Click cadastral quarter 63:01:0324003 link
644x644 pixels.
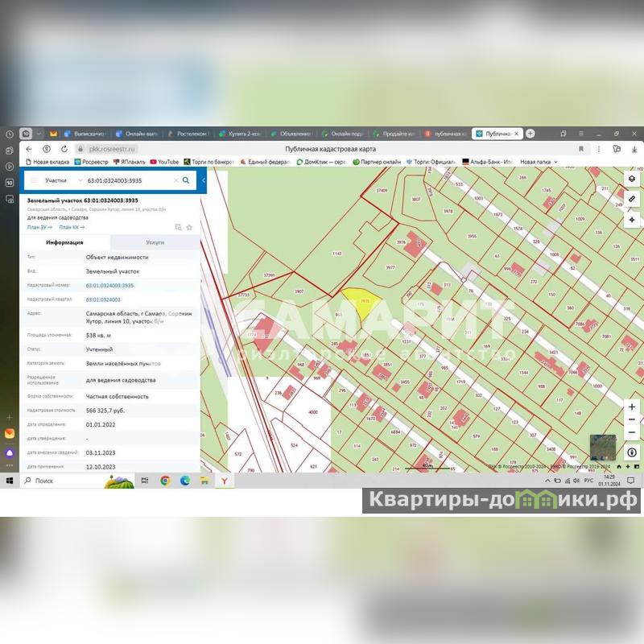click(103, 299)
